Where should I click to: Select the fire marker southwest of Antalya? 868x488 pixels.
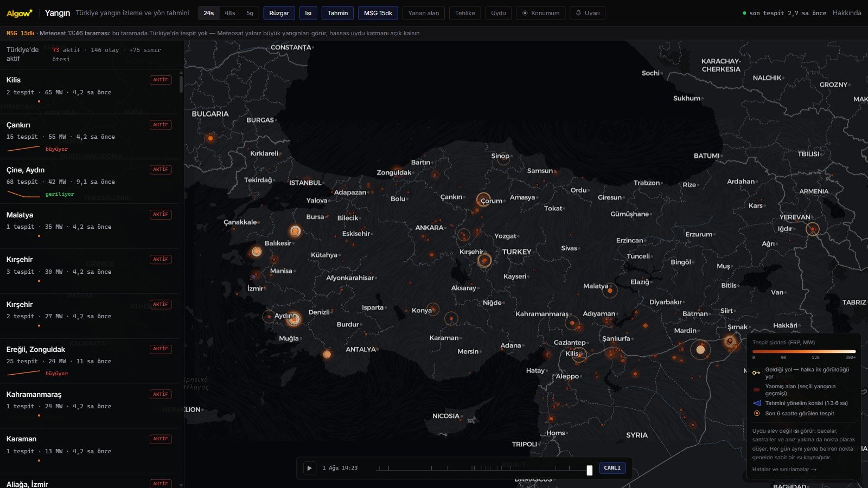pyautogui.click(x=327, y=355)
